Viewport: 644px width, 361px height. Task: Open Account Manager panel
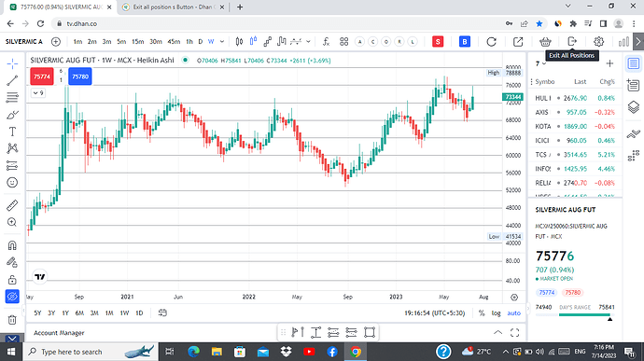pos(59,333)
